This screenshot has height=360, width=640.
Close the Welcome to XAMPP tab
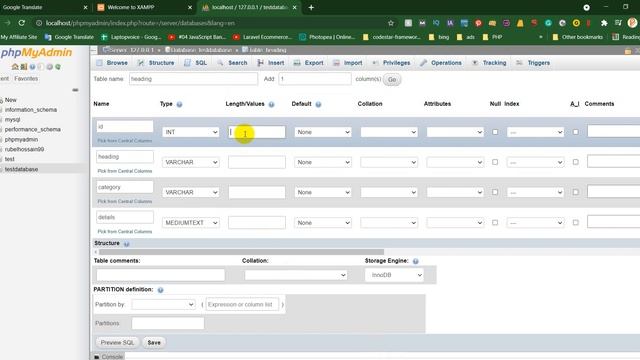click(190, 7)
